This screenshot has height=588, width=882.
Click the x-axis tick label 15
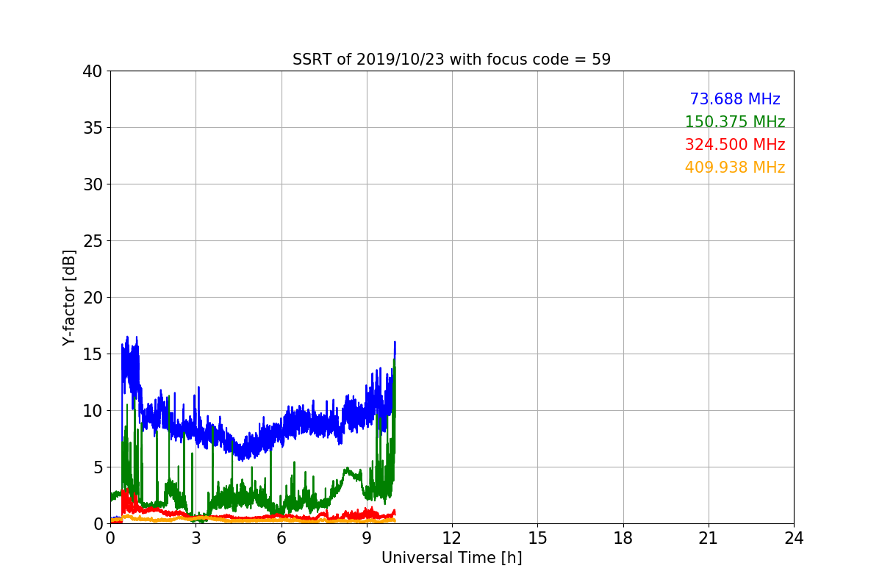[537, 538]
